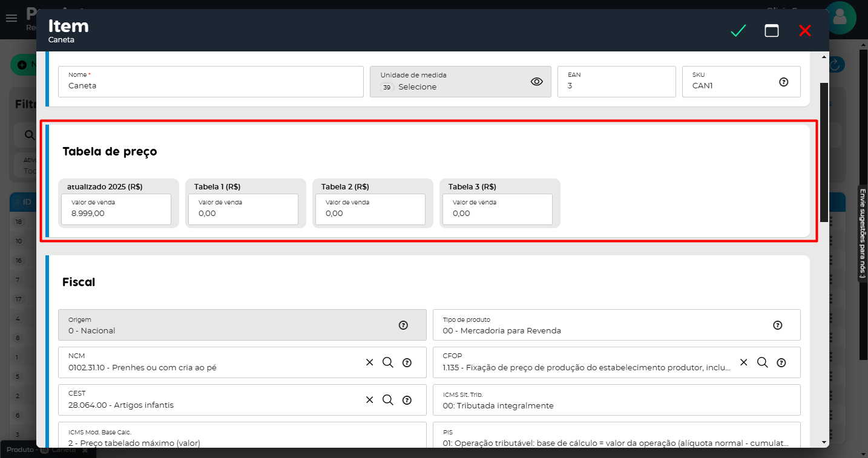Open the SKU help question icon
Image resolution: width=868 pixels, height=458 pixels.
(x=783, y=82)
